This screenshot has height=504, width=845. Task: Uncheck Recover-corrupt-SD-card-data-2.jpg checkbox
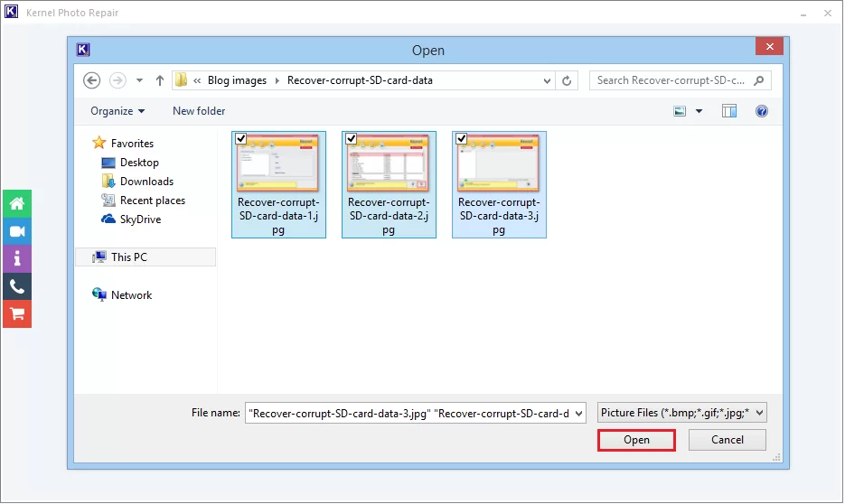352,139
